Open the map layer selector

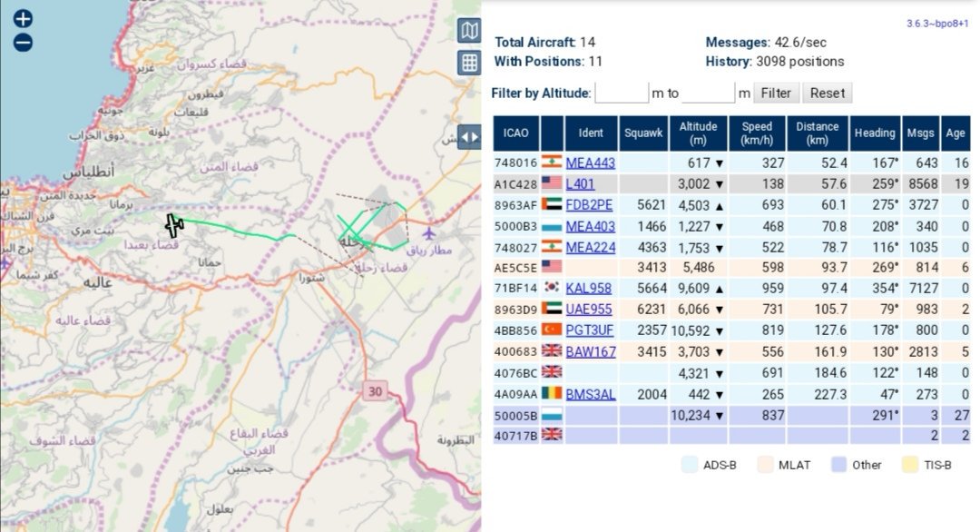[x=469, y=30]
